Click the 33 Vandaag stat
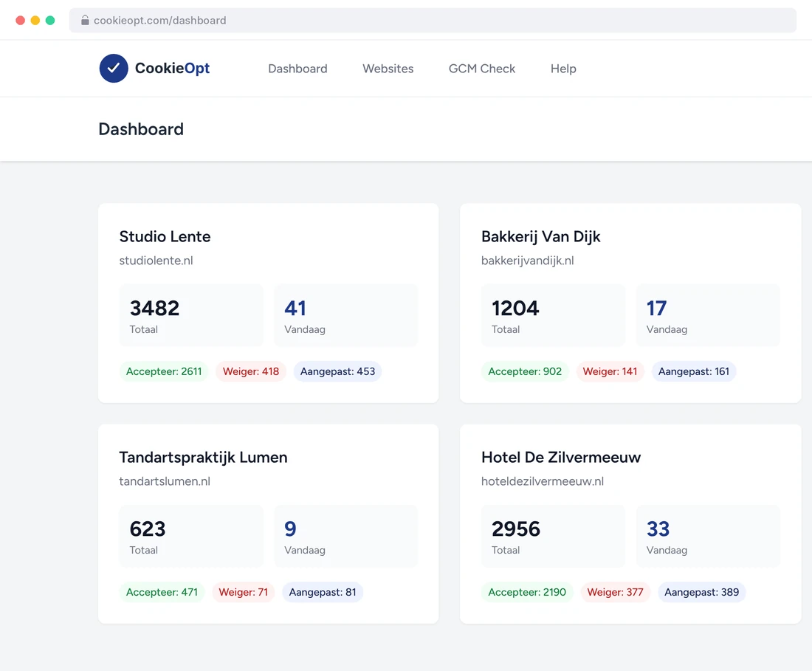Viewport: 812px width, 671px height. point(707,536)
